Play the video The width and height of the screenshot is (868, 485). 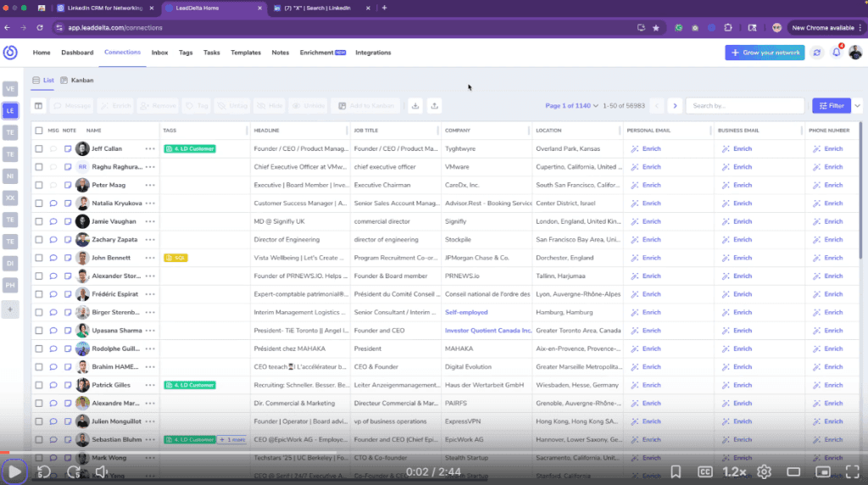(x=14, y=471)
